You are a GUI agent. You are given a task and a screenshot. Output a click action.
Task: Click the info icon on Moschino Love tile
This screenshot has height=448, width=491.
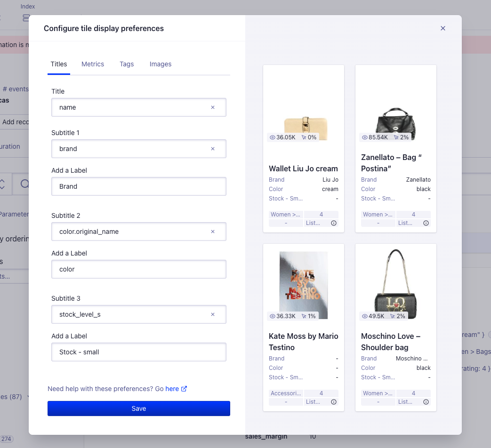pyautogui.click(x=426, y=401)
